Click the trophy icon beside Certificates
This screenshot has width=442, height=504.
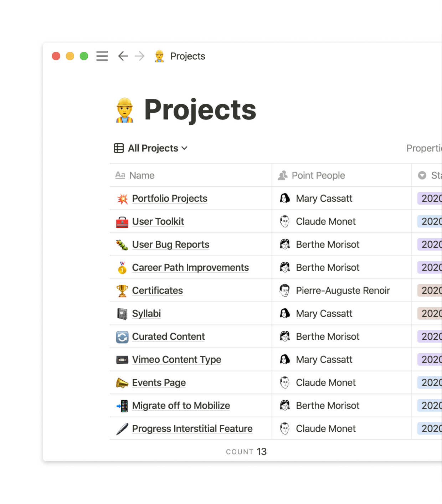click(122, 290)
